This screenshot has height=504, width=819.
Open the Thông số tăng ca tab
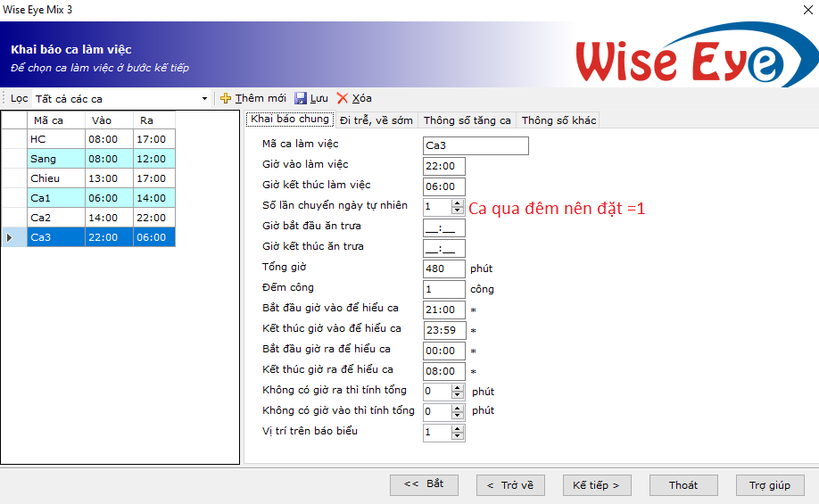tap(467, 120)
